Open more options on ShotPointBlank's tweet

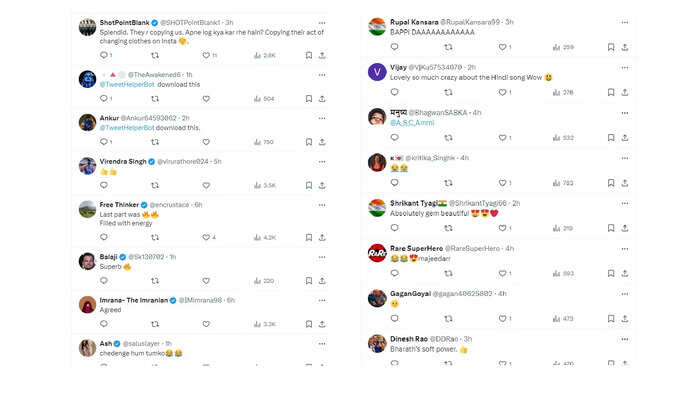[x=322, y=23]
